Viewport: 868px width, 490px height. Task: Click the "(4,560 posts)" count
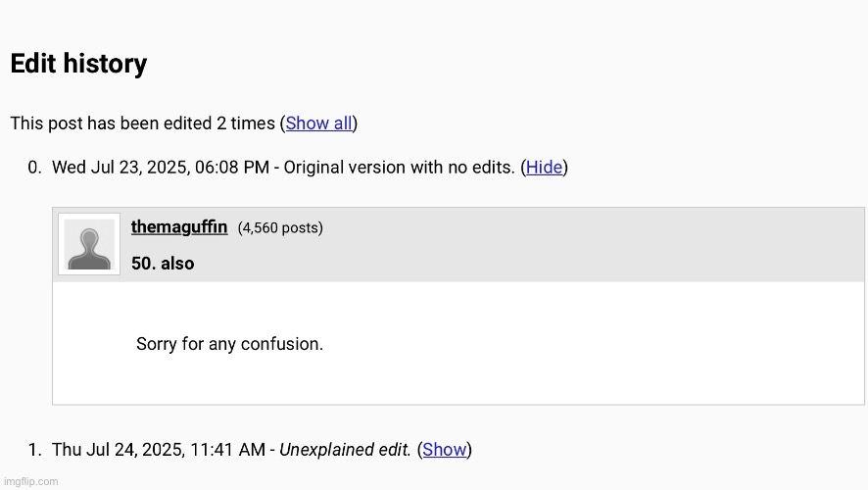pos(280,227)
